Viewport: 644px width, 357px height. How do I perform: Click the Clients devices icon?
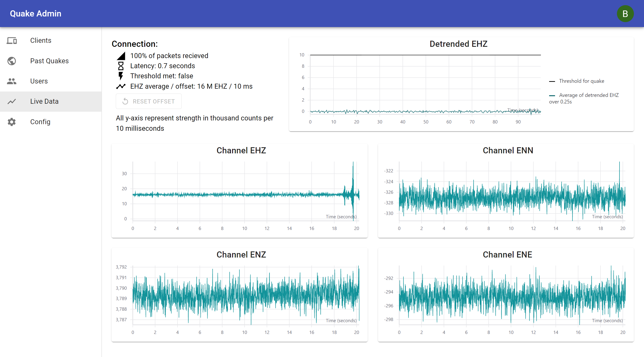12,40
